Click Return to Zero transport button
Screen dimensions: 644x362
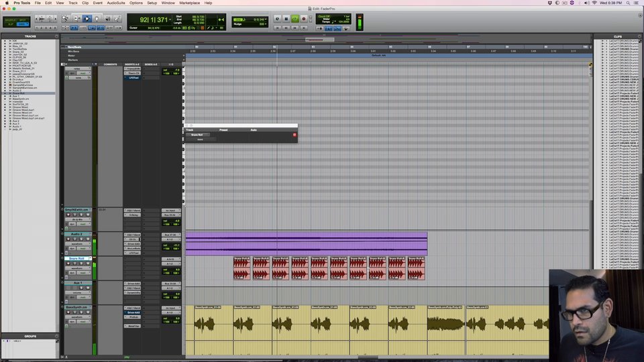pos(278,28)
